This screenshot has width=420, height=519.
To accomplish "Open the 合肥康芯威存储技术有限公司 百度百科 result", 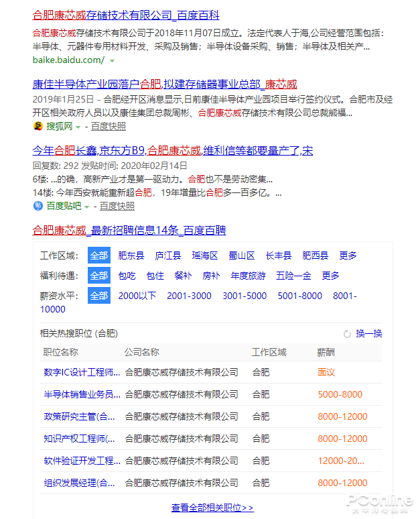I will click(125, 15).
